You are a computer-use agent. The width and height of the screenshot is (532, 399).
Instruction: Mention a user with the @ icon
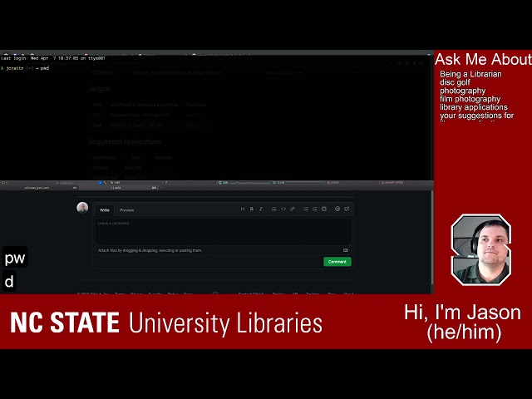click(337, 209)
